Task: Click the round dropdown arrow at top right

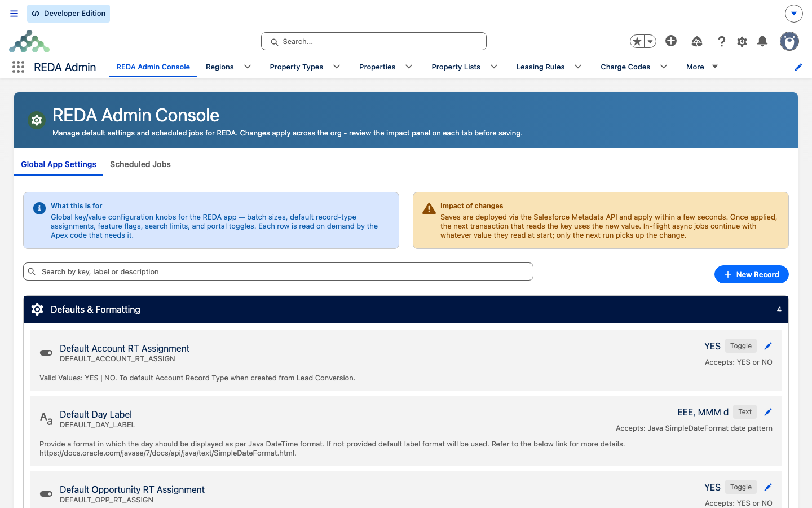Action: 794,14
